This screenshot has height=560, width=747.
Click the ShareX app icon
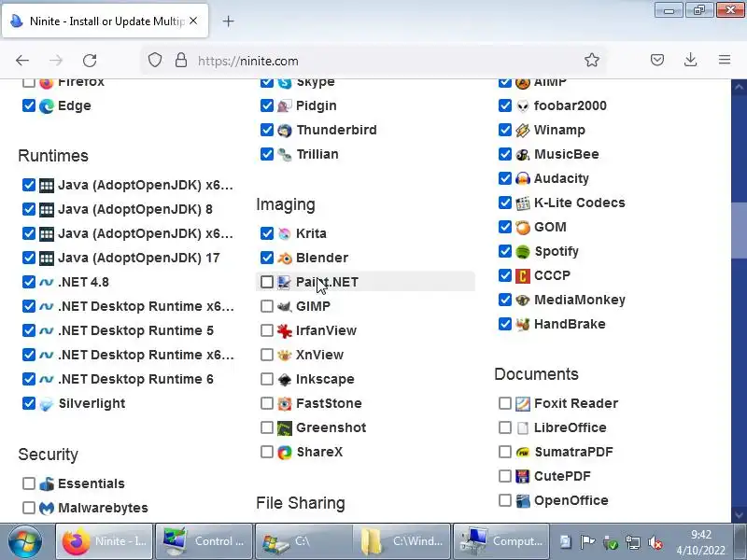285,452
